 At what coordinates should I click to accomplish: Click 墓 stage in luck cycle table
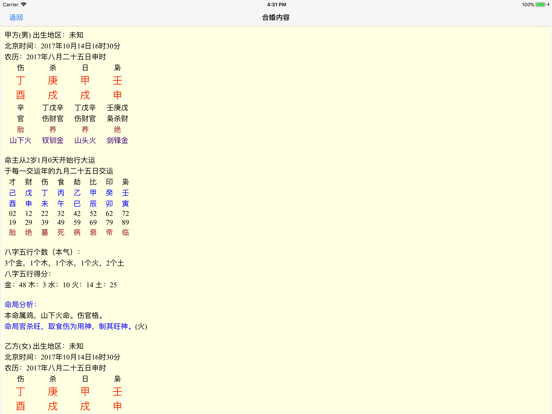point(45,232)
